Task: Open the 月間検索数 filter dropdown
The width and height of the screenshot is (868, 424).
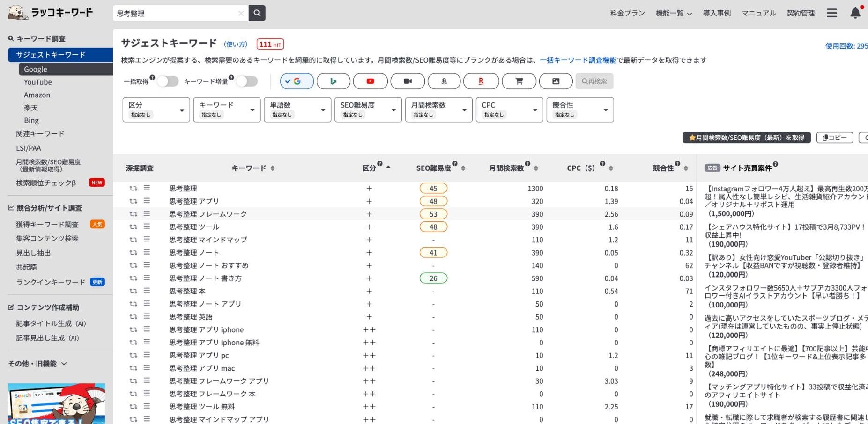Action: tap(439, 110)
